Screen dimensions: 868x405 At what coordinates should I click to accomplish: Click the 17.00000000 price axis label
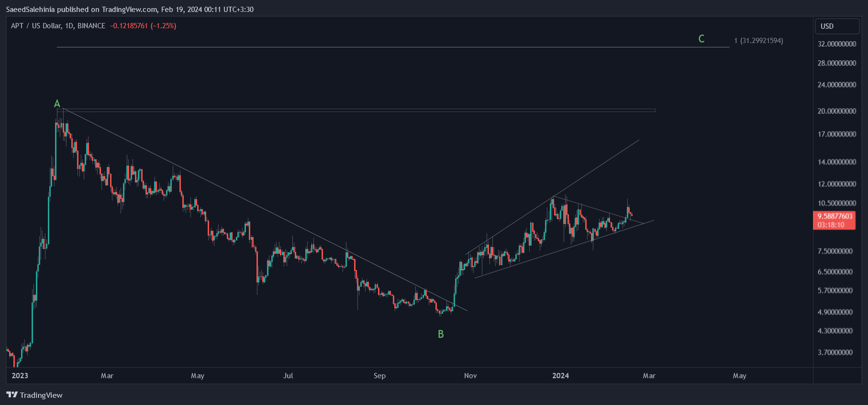tap(837, 134)
